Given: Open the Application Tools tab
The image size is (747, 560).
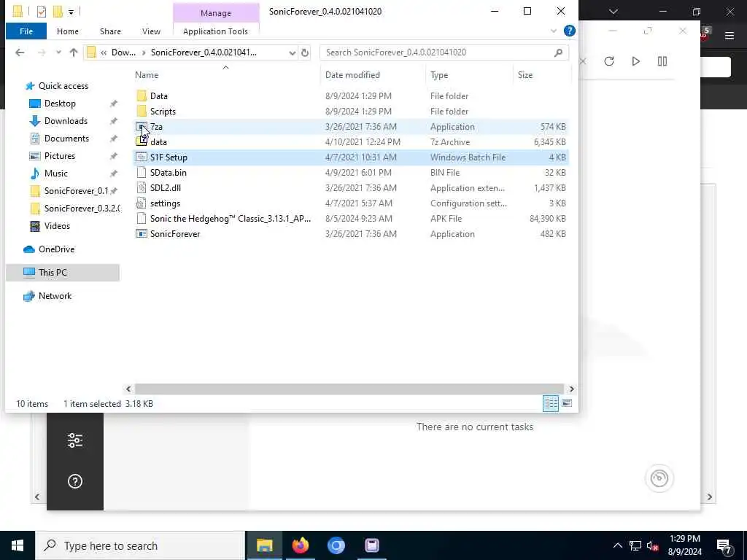Looking at the screenshot, I should [x=215, y=31].
